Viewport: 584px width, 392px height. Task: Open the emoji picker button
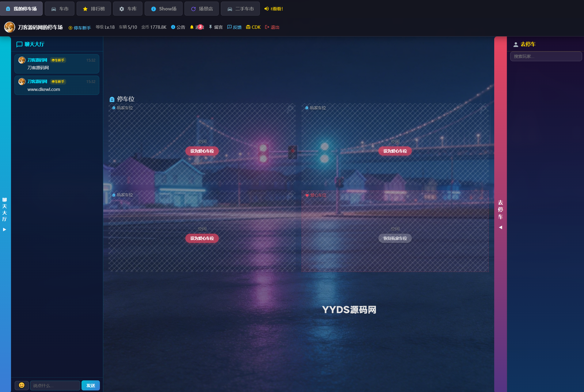tap(22, 385)
